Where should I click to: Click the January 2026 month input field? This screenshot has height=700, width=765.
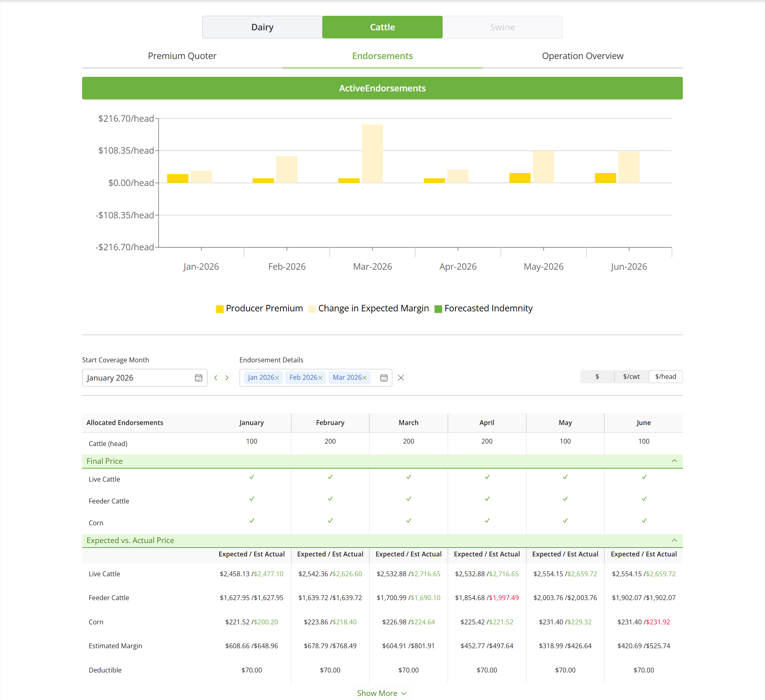coord(138,378)
